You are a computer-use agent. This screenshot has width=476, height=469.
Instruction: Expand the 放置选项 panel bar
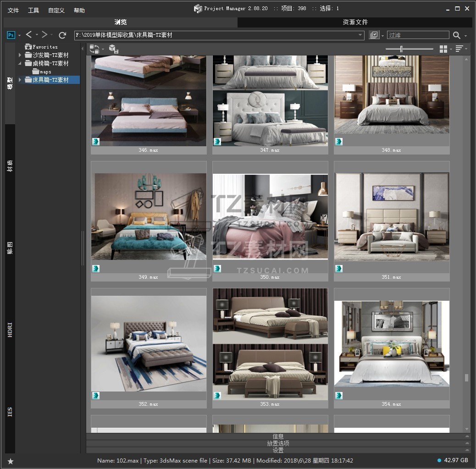click(x=278, y=443)
